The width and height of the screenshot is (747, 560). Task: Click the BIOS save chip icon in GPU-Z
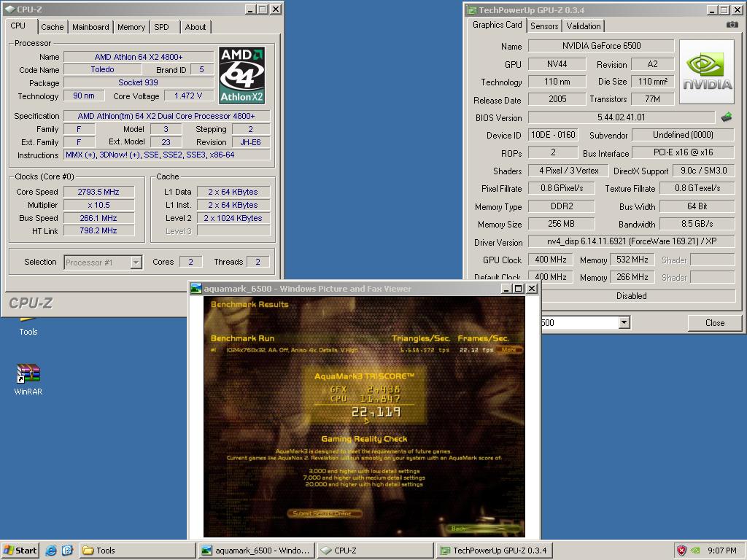coord(727,117)
